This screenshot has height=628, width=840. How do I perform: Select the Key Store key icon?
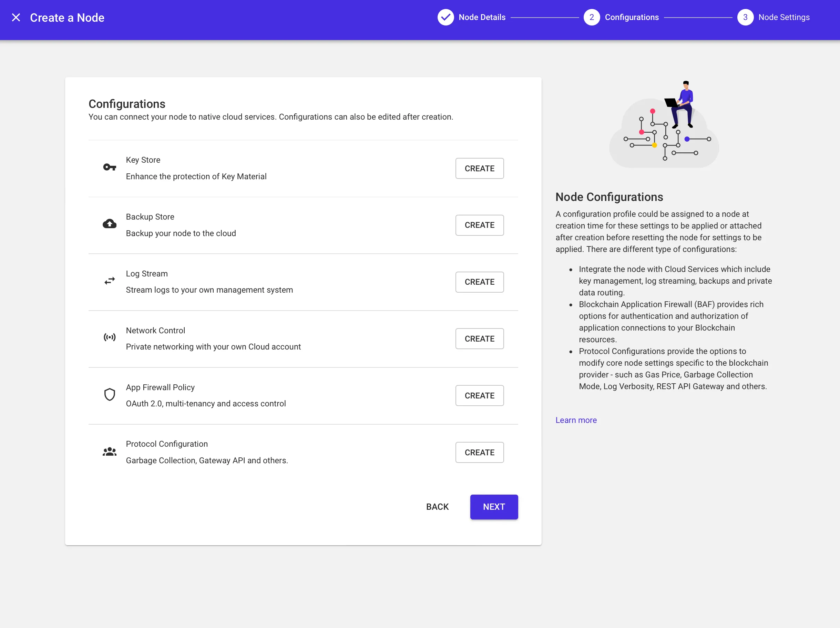(109, 167)
